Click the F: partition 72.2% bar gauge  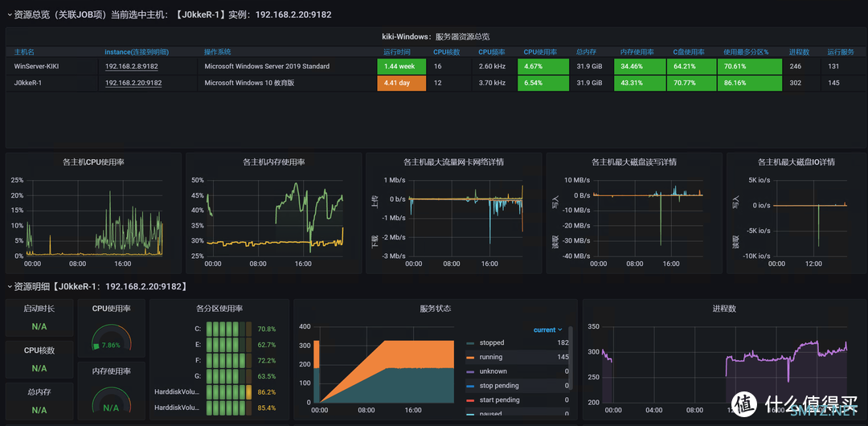pos(229,361)
